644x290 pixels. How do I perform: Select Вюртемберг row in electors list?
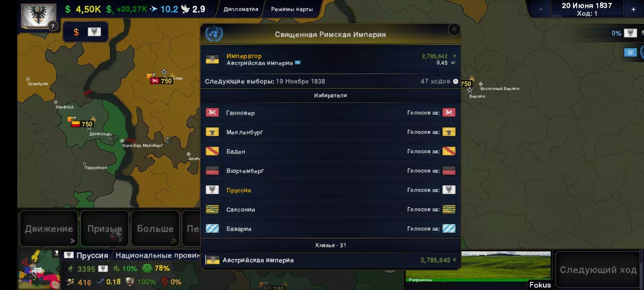(x=330, y=171)
